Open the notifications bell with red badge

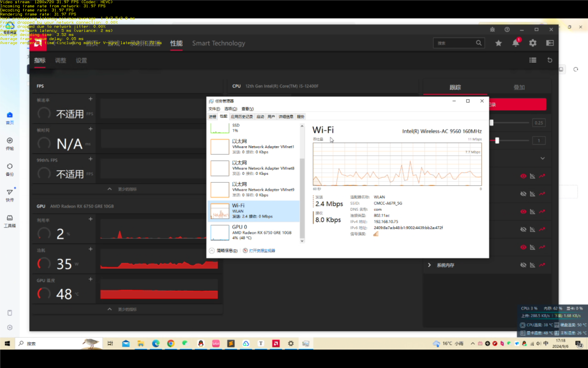point(516,42)
